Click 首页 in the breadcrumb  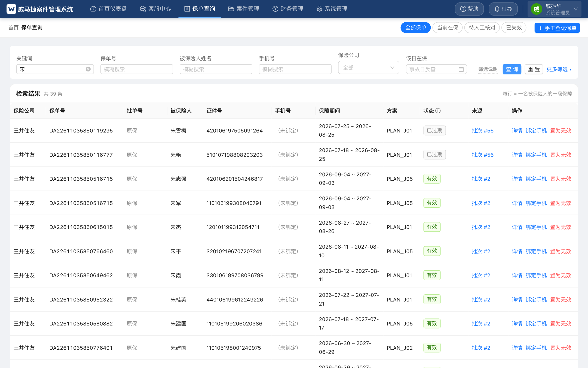pos(13,28)
